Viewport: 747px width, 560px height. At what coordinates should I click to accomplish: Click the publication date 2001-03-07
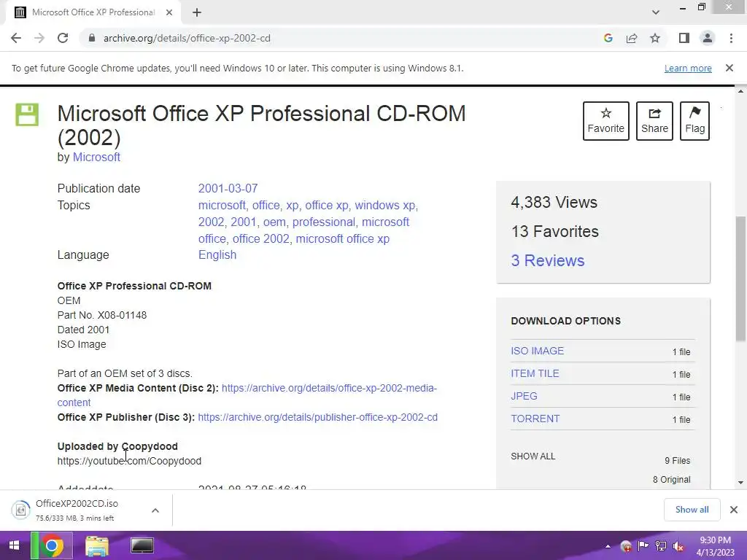click(x=228, y=189)
